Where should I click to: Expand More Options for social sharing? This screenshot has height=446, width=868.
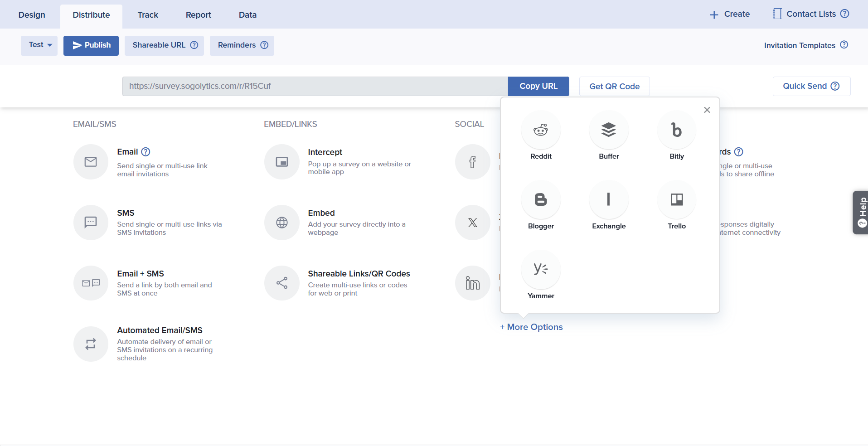(x=532, y=327)
